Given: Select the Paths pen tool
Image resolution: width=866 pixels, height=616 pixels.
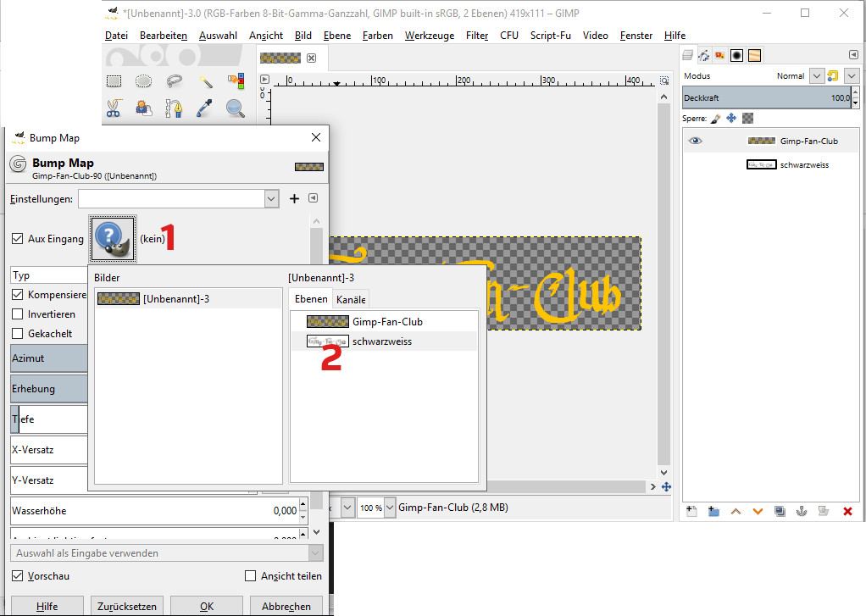Looking at the screenshot, I should (175, 108).
